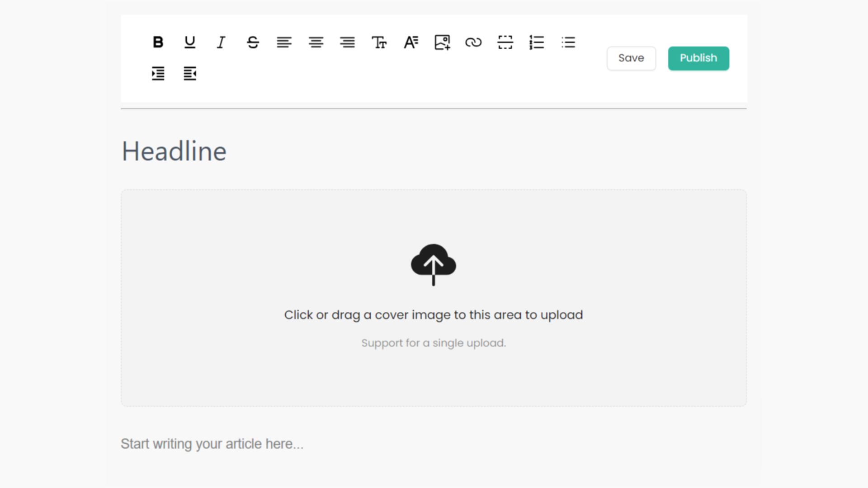Screen dimensions: 868x488
Task: Insert a hyperlink
Action: pos(473,42)
